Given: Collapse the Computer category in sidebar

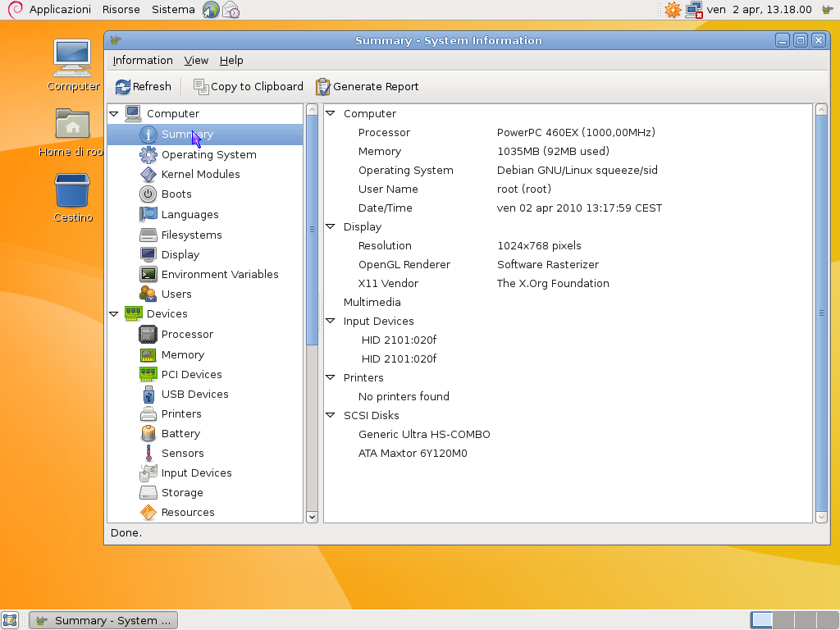Looking at the screenshot, I should click(x=113, y=113).
